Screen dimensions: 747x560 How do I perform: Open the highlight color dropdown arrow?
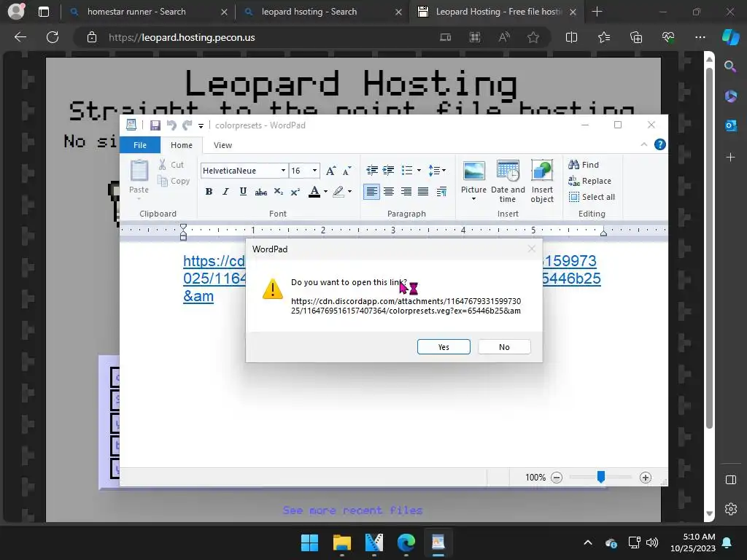click(349, 192)
